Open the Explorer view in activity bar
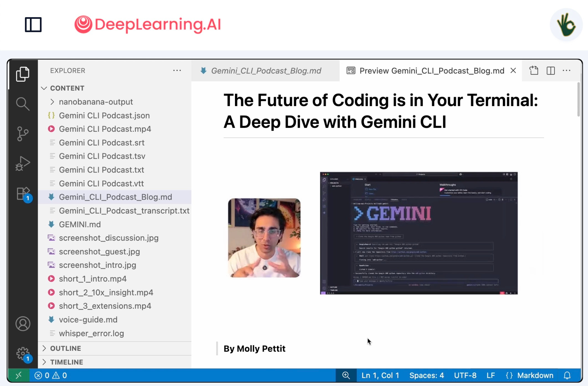588x386 pixels. click(23, 74)
